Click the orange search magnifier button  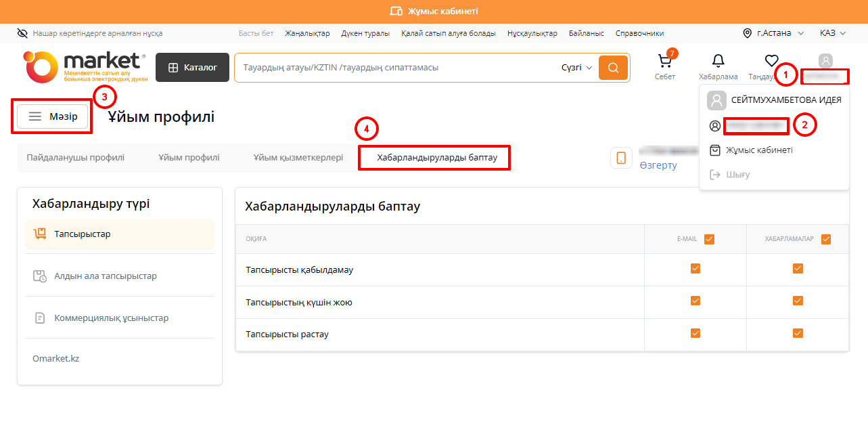pyautogui.click(x=613, y=68)
